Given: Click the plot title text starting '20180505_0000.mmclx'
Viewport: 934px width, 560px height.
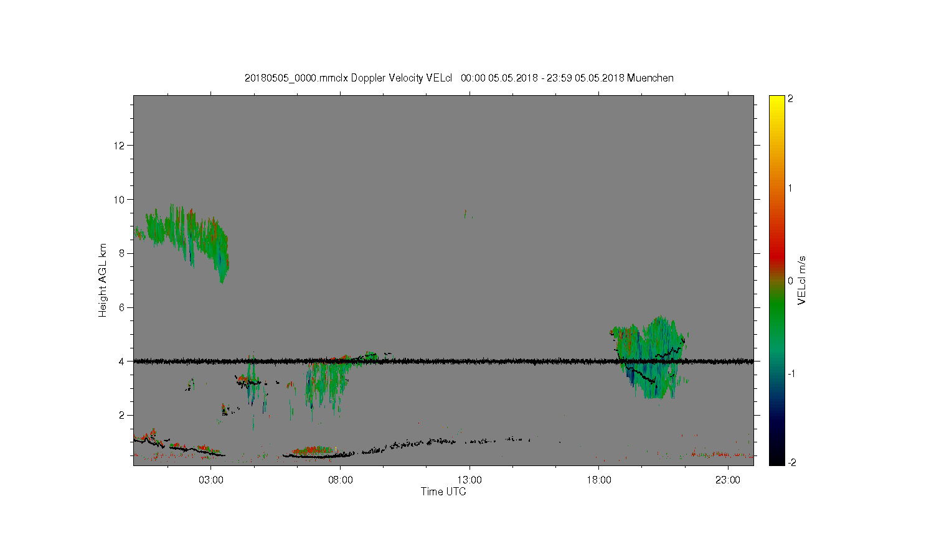Looking at the screenshot, I should pos(459,78).
